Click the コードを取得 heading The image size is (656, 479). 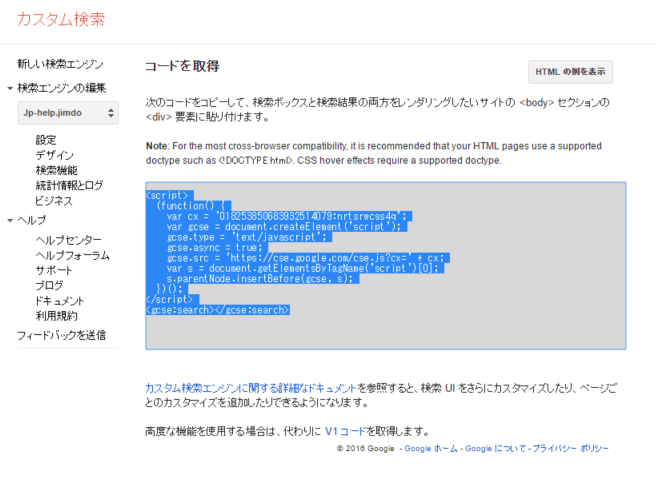[x=182, y=66]
